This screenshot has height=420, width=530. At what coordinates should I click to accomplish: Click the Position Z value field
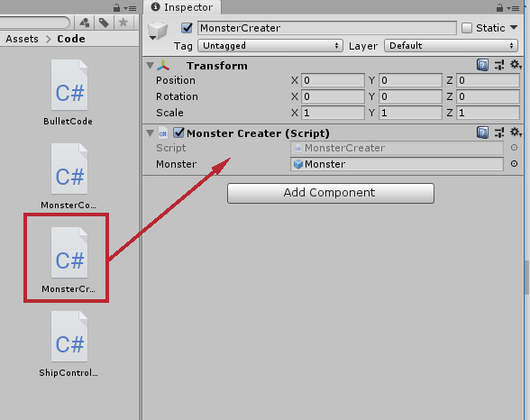coord(488,80)
